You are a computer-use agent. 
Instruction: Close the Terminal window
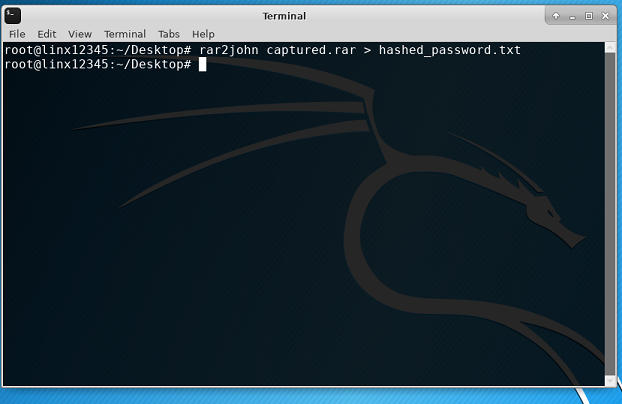point(605,16)
